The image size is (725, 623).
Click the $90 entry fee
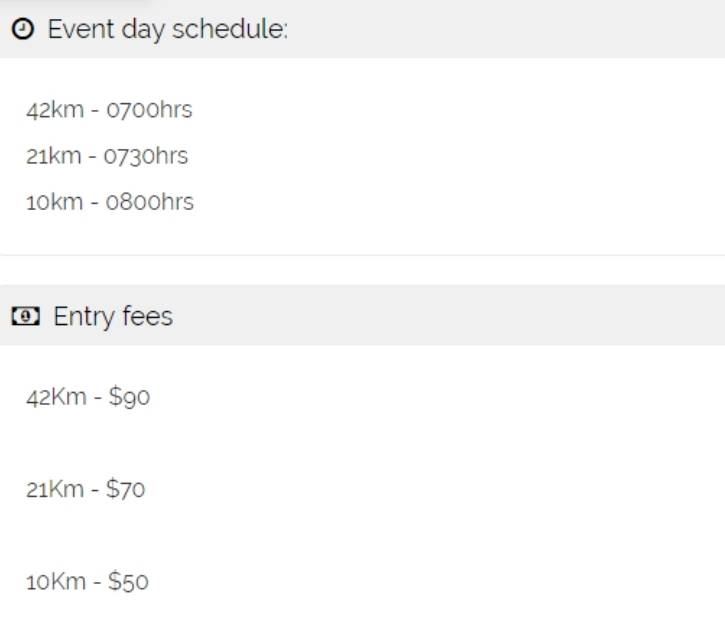click(x=129, y=397)
